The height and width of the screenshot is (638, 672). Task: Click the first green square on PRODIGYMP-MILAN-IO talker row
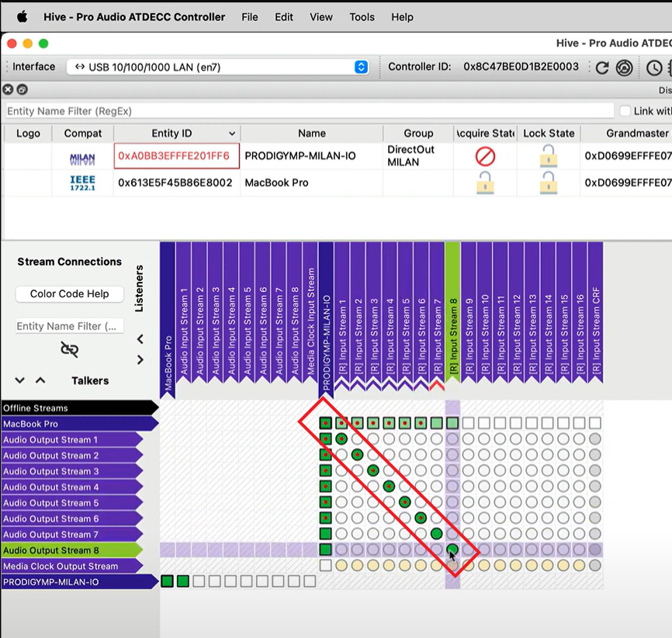[167, 581]
